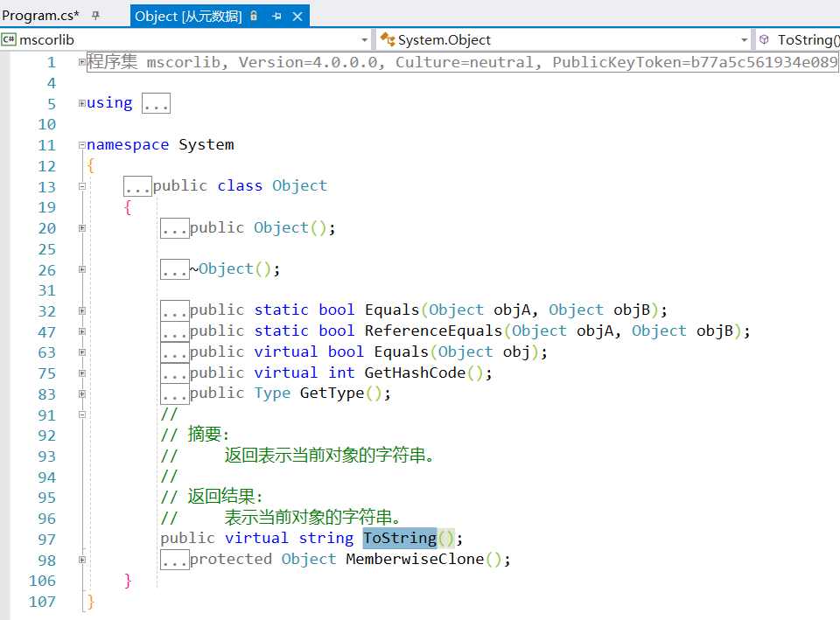Click the class icon beside System.Object
This screenshot has width=840, height=620.
coord(388,39)
